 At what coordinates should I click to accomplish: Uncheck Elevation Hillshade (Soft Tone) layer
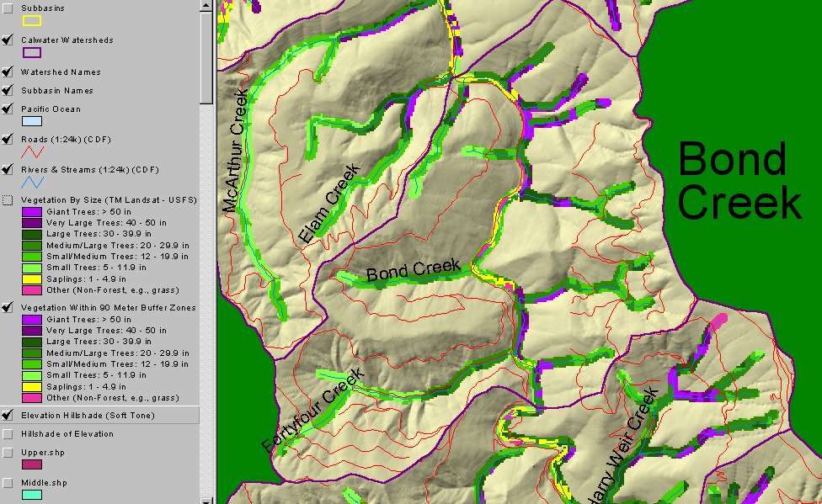coord(8,416)
